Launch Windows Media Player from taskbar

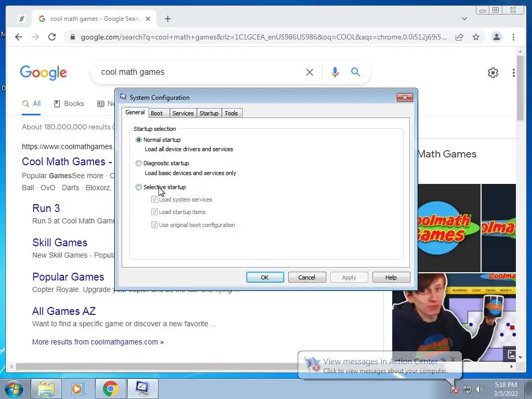(x=78, y=389)
